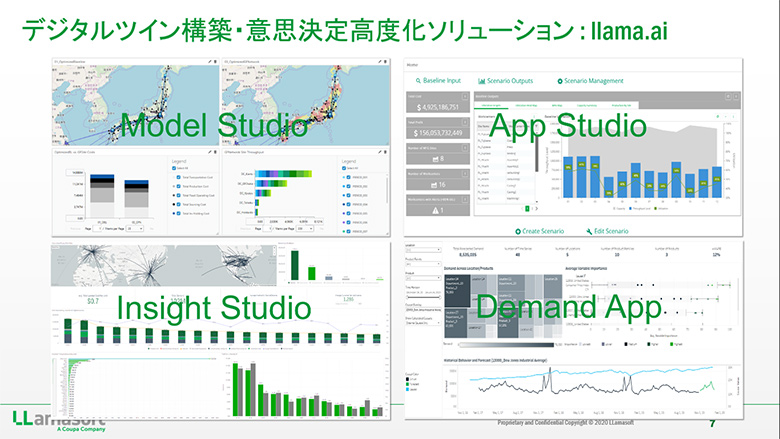
Task: Open the Scenario Management section
Action: point(593,81)
